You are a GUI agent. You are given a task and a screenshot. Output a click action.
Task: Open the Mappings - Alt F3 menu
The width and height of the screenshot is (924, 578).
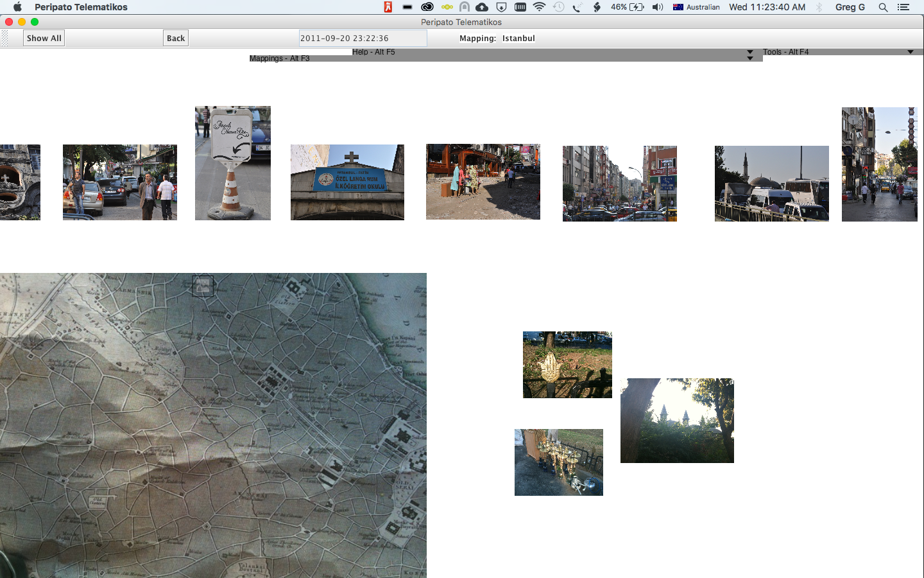point(279,58)
